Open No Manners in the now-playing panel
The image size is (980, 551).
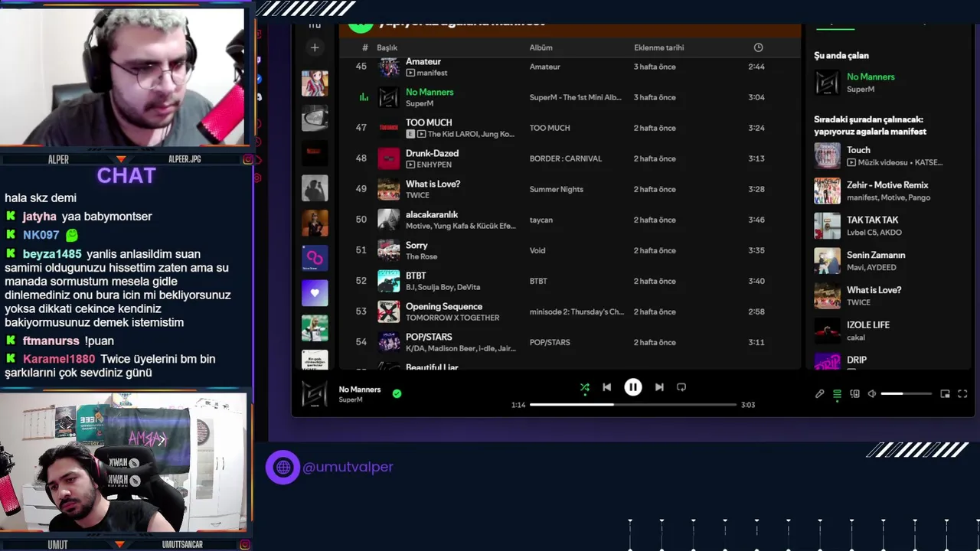point(871,77)
